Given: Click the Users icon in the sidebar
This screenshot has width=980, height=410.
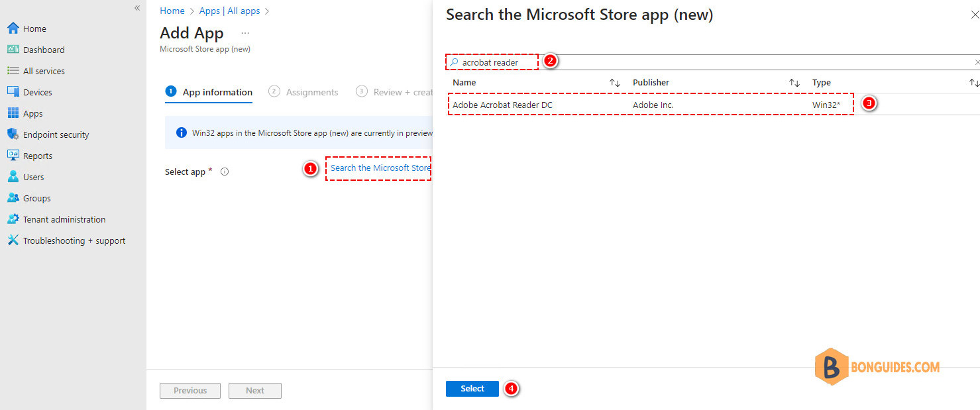Looking at the screenshot, I should click(13, 177).
